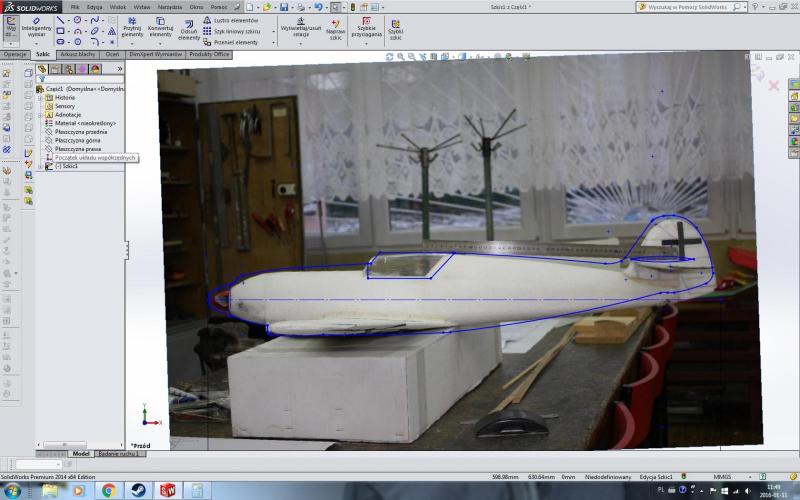The width and height of the screenshot is (800, 500).
Task: Open the Wyświetlaj/usuń relacje dropdown arrow
Action: click(x=301, y=42)
